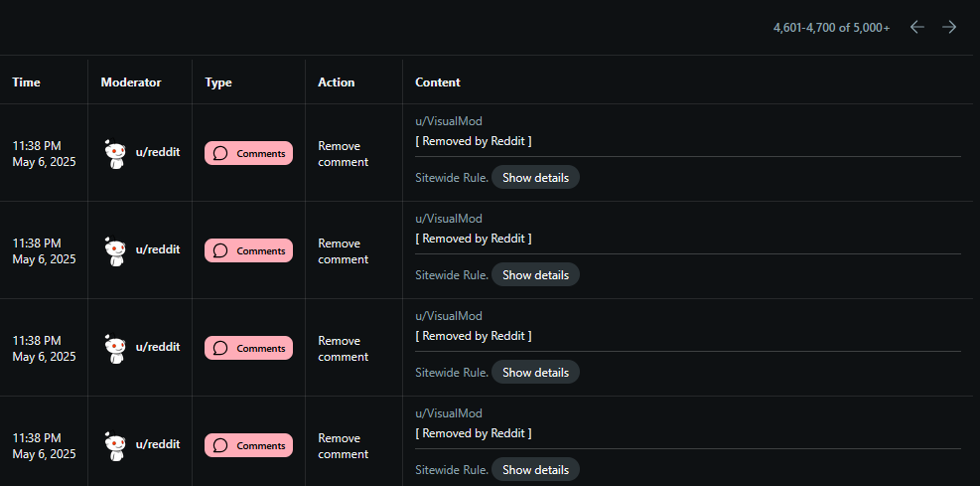Show details for the first removed comment
980x486 pixels.
pos(535,178)
